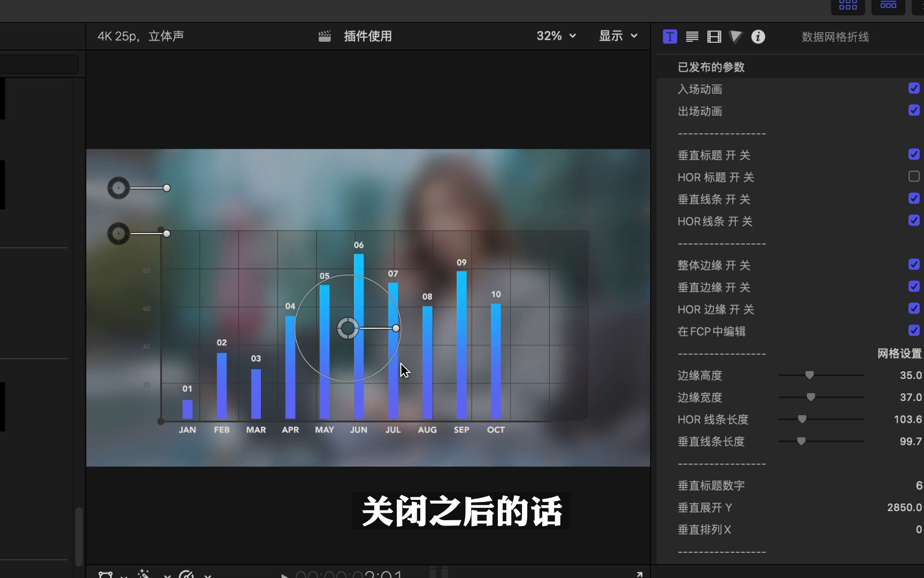
Task: Toggle the 垂直边缘 开关 checkbox
Action: pos(914,286)
